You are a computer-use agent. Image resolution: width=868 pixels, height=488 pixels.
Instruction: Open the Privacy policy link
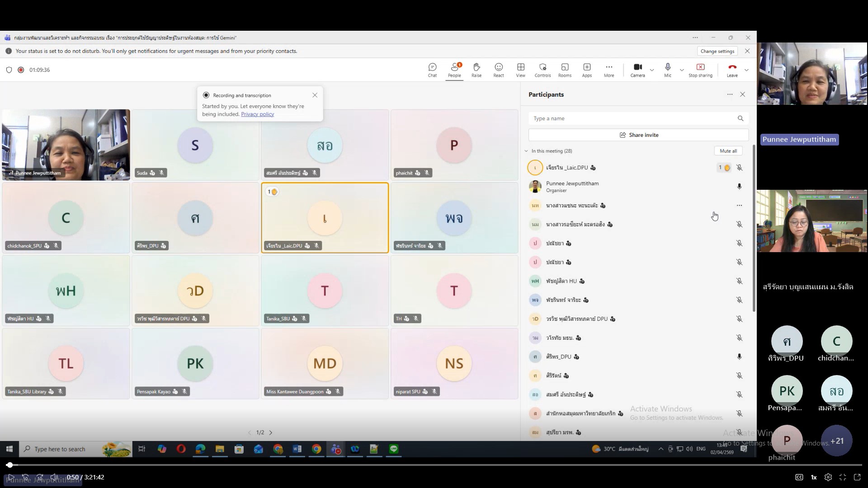click(257, 114)
